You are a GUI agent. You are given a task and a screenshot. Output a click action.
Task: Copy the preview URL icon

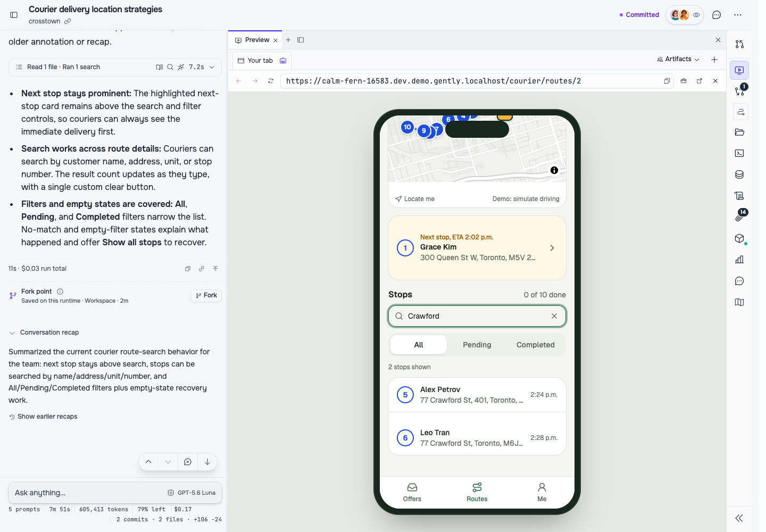point(667,81)
